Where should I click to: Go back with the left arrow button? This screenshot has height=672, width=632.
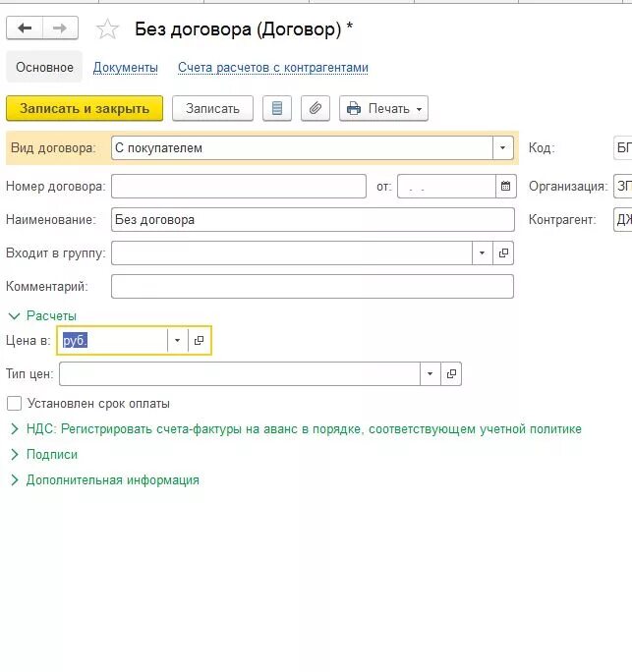click(25, 28)
